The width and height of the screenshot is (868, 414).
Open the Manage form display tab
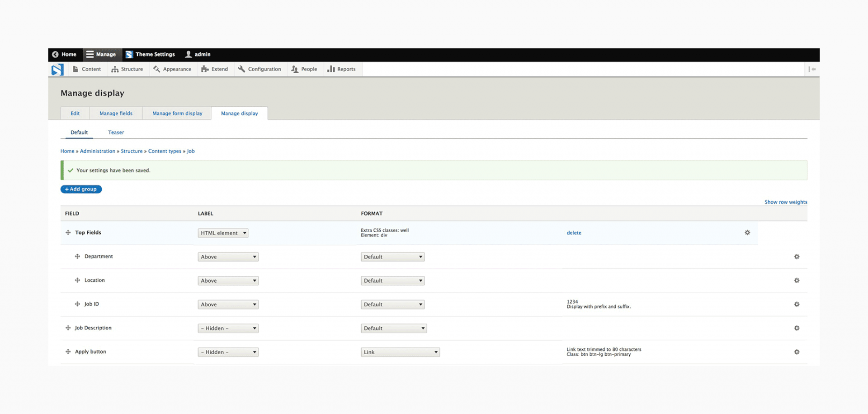pos(177,113)
